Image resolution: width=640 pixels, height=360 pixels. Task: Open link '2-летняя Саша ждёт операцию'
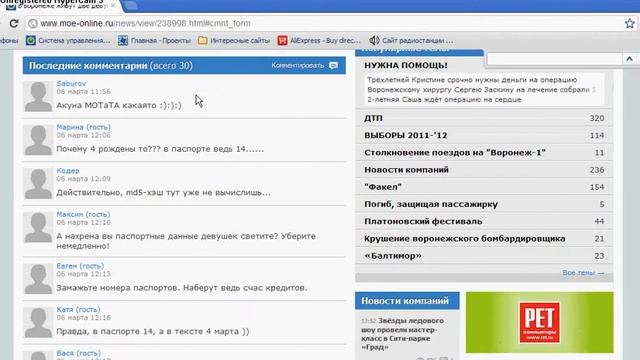click(444, 99)
